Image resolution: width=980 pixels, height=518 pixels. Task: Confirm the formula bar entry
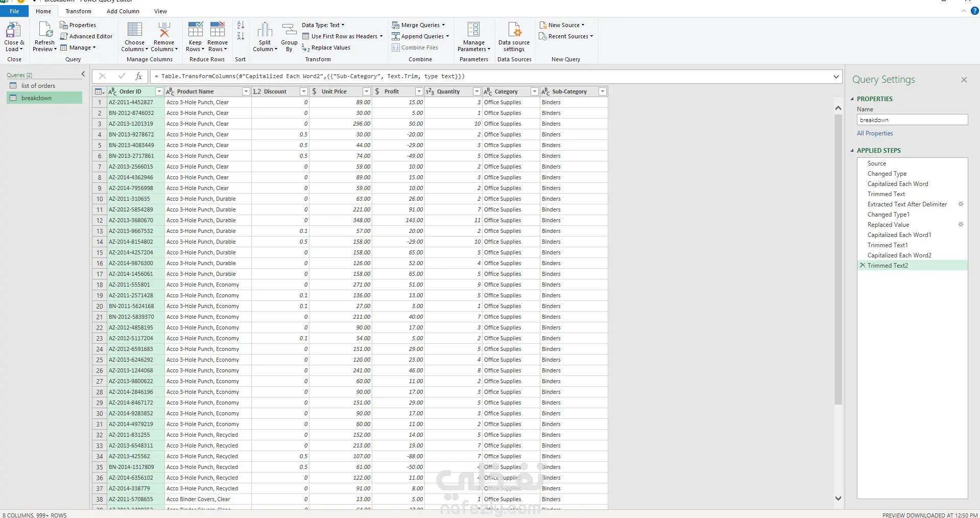click(122, 76)
